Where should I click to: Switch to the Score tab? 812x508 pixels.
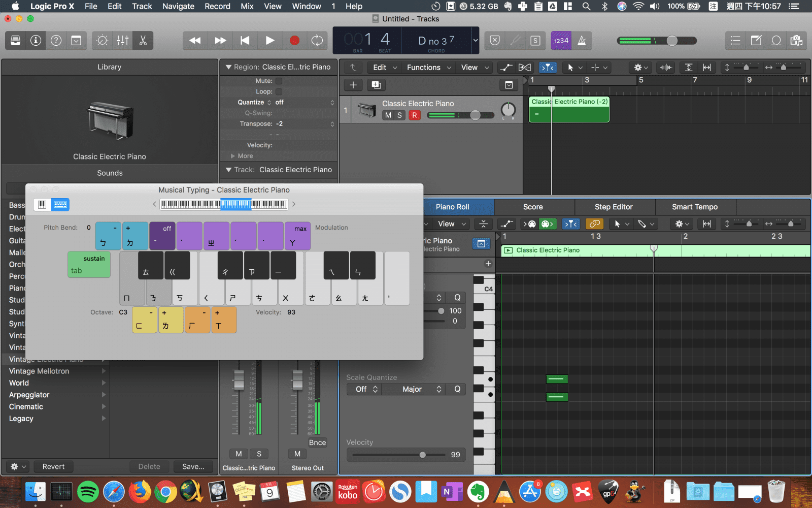pos(533,207)
